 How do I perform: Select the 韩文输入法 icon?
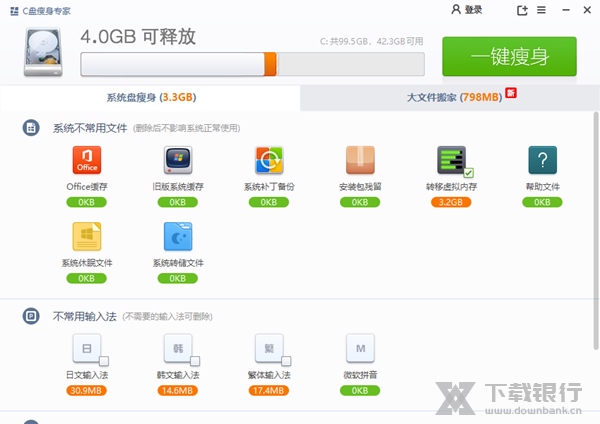(178, 348)
